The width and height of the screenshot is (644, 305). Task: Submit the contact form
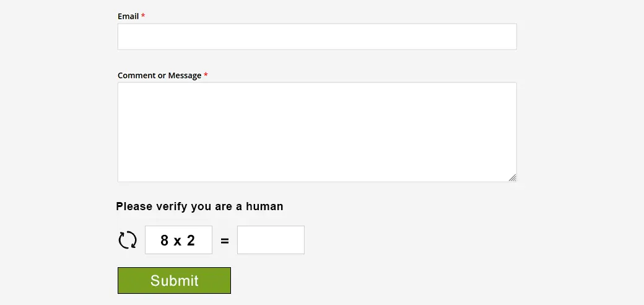(x=174, y=280)
